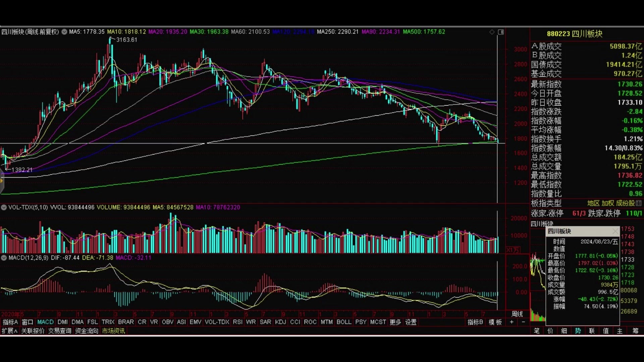This screenshot has height=362, width=644.
Task: Open the 模板 template button
Action: (x=495, y=322)
